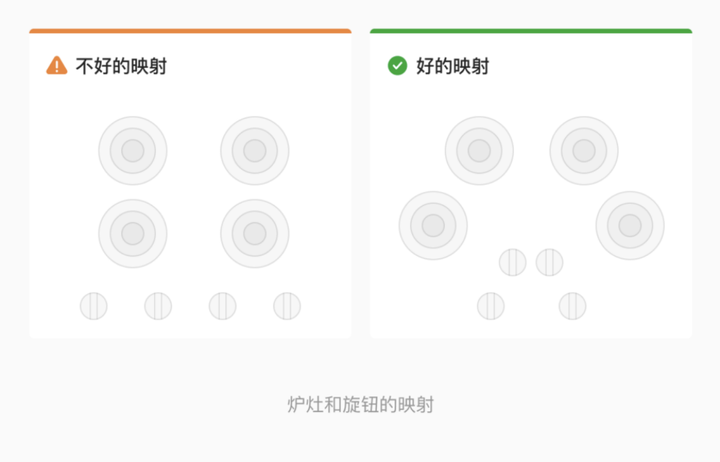This screenshot has height=462, width=720.
Task: Turn the first knob in the bad mapping row
Action: coord(93,306)
